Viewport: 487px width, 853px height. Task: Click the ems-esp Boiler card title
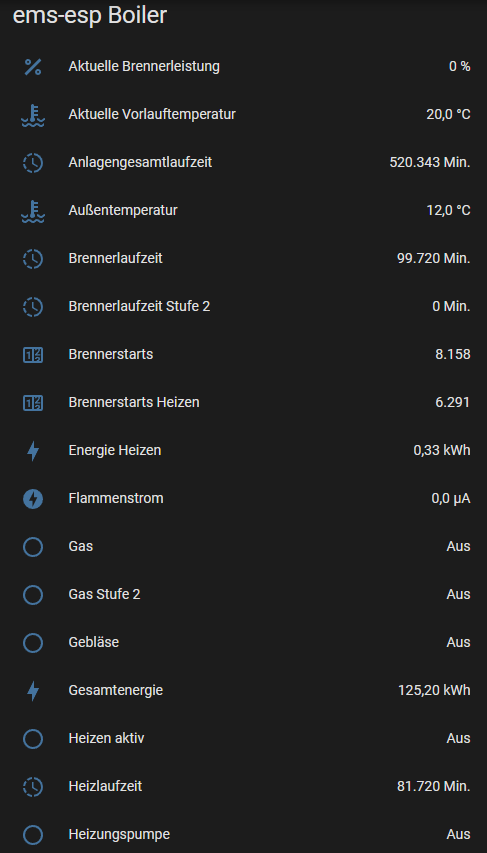[x=90, y=16]
